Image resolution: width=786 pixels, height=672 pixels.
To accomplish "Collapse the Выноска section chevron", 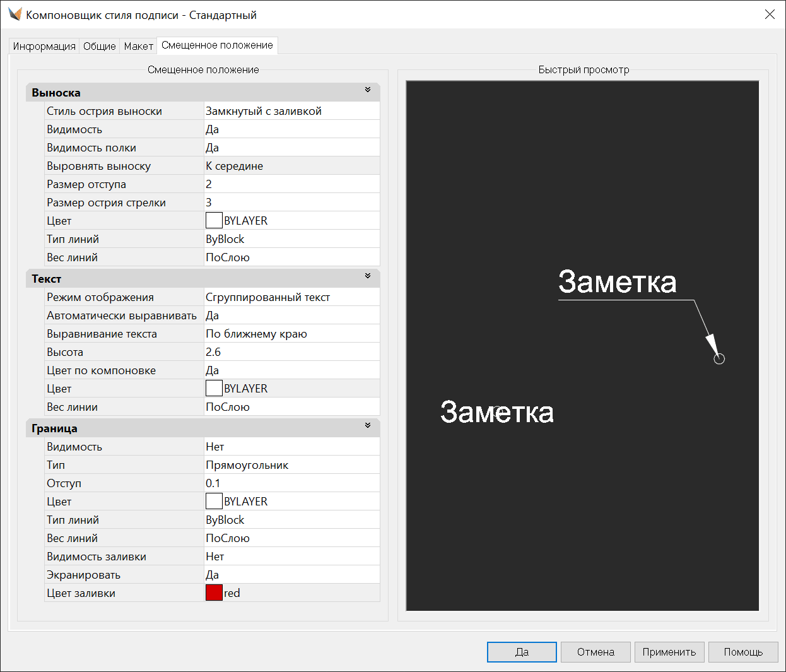I will tap(368, 90).
